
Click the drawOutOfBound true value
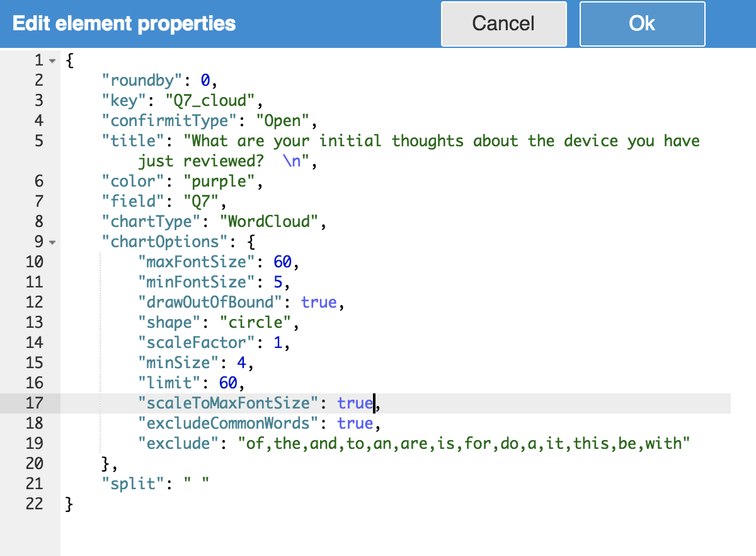[x=319, y=303]
